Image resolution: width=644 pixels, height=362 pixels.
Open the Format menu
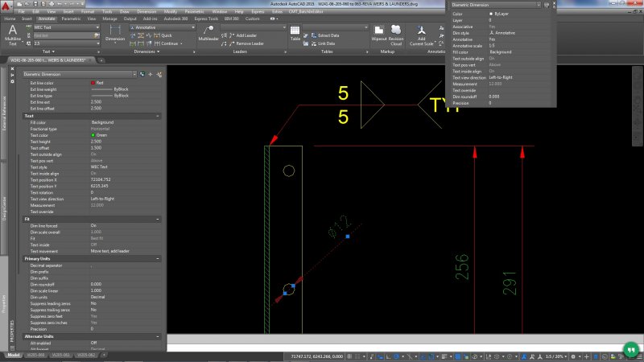click(88, 12)
